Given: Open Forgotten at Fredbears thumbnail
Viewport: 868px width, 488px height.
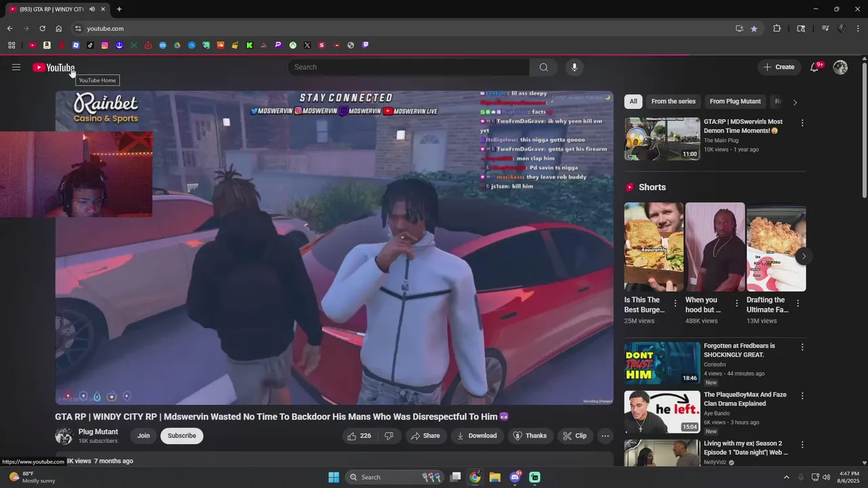Looking at the screenshot, I should (662, 363).
